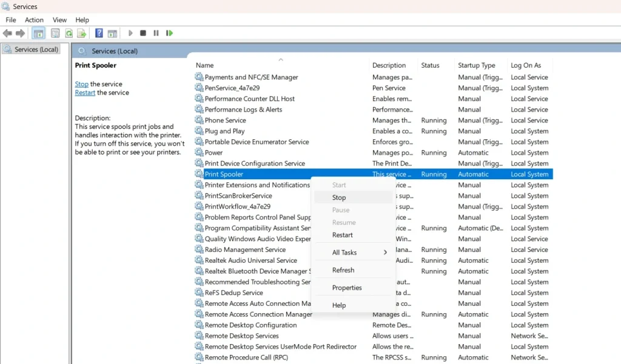Select Properties in the context menu
Viewport: 621px width, 364px height.
(x=347, y=288)
